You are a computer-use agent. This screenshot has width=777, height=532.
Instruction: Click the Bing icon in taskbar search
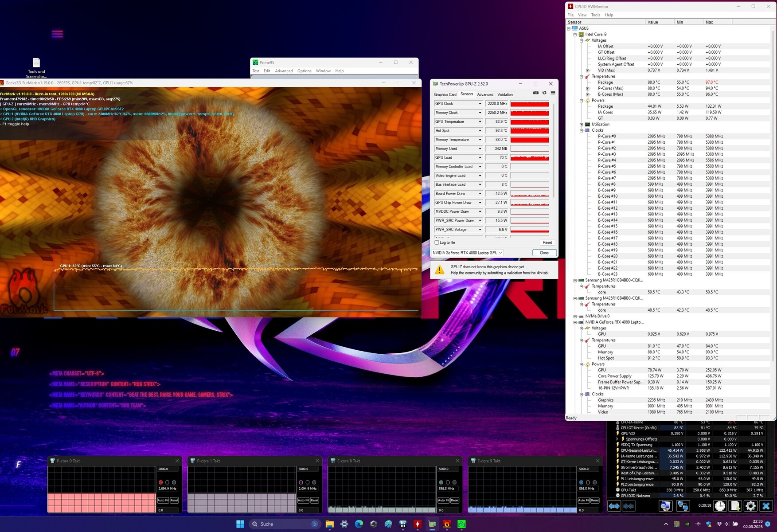point(315,524)
